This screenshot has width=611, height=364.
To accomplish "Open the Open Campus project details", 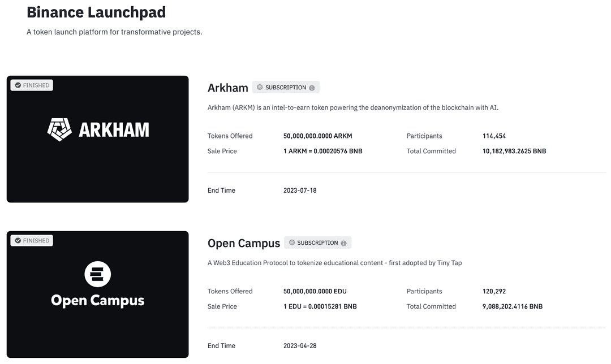I will pos(244,243).
